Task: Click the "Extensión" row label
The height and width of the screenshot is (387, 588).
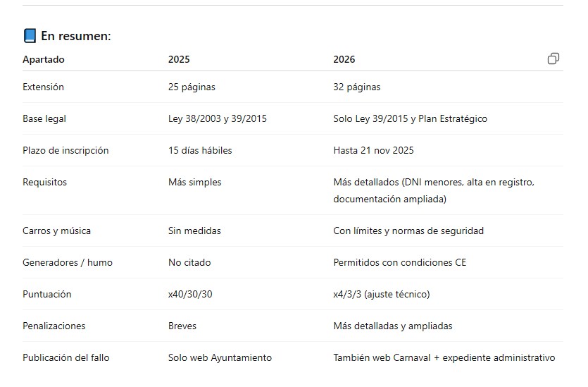Action: 43,87
